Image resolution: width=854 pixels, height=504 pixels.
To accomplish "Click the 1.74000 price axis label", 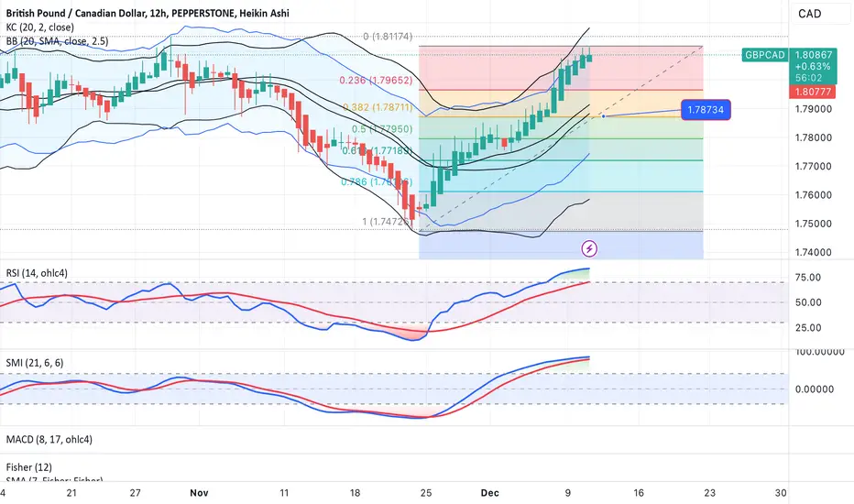I will click(x=813, y=252).
